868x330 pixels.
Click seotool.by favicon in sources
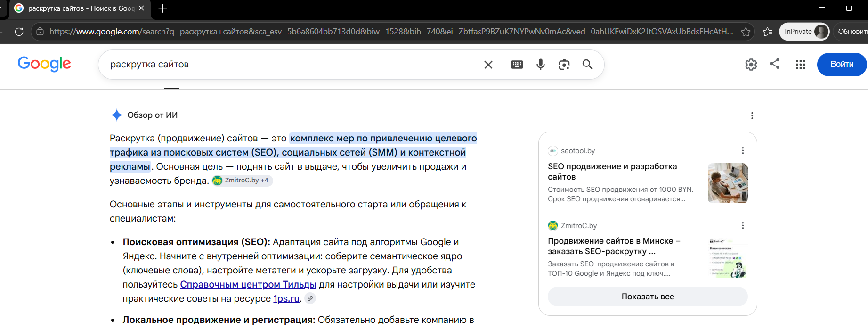coord(553,151)
